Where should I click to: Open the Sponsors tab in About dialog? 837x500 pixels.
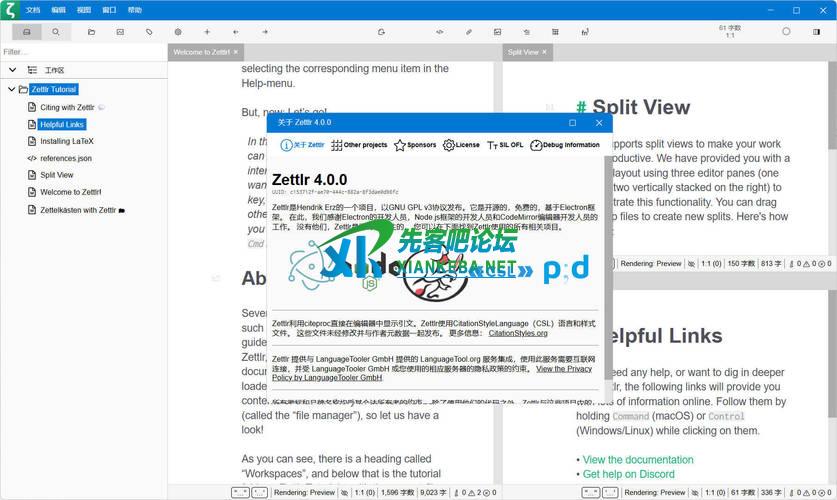(x=415, y=145)
